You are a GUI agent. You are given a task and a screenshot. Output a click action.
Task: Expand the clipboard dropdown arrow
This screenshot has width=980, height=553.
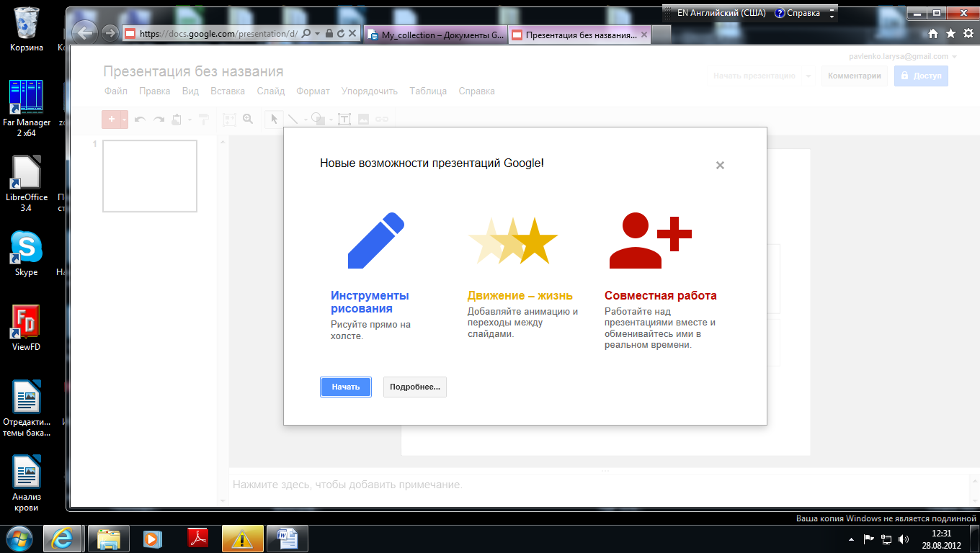click(190, 120)
